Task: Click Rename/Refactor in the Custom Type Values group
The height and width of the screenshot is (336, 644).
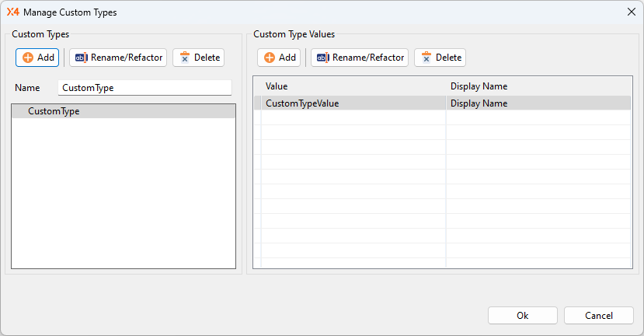Action: coord(360,58)
